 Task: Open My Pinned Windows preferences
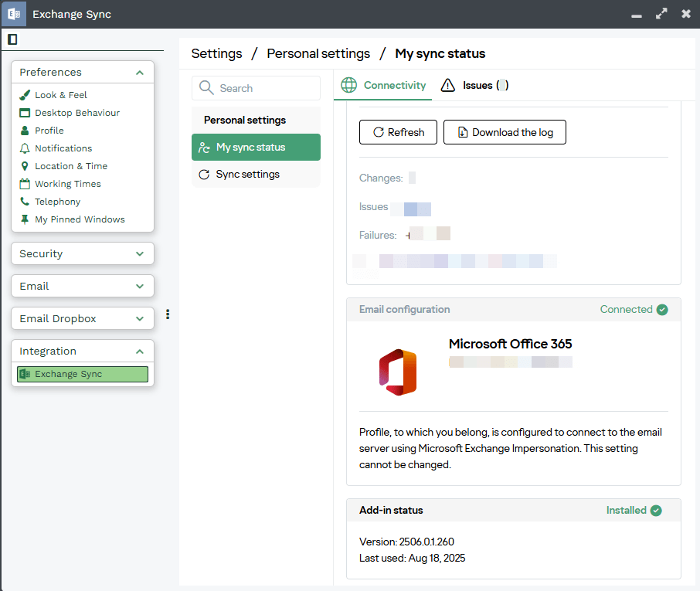pos(80,219)
